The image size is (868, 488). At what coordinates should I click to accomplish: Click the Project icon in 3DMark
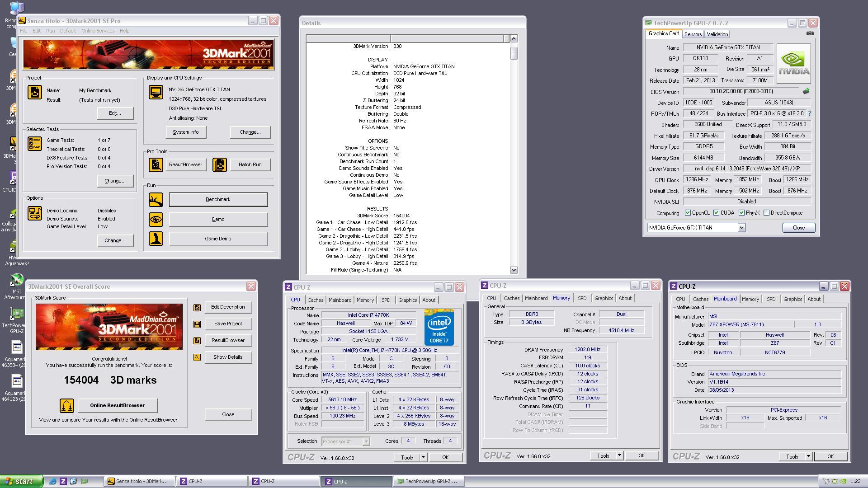pyautogui.click(x=35, y=92)
